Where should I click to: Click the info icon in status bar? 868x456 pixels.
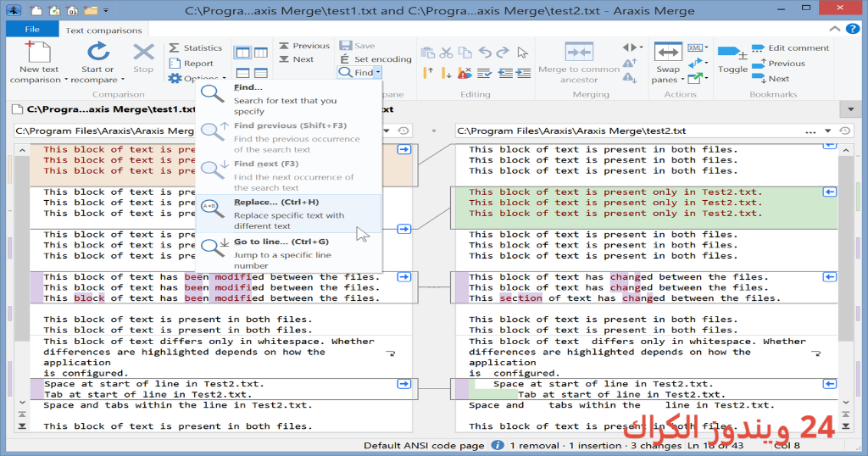pyautogui.click(x=497, y=445)
